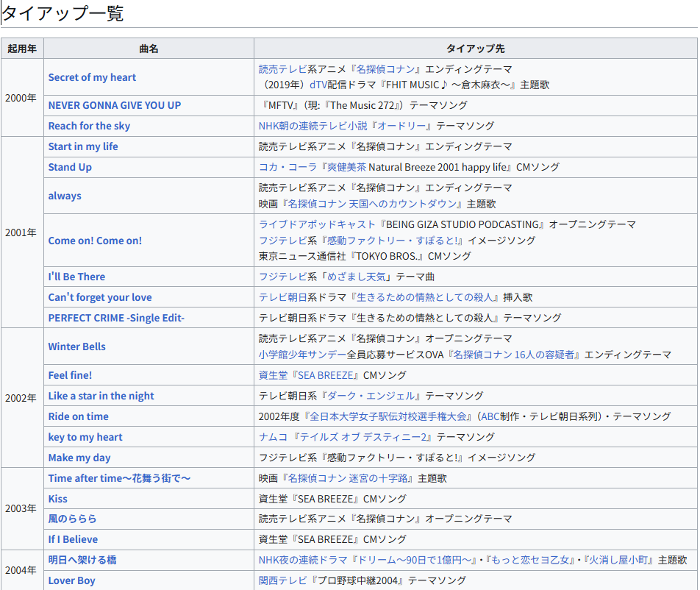Open the key to my heart link
This screenshot has height=590, width=700.
pos(85,437)
